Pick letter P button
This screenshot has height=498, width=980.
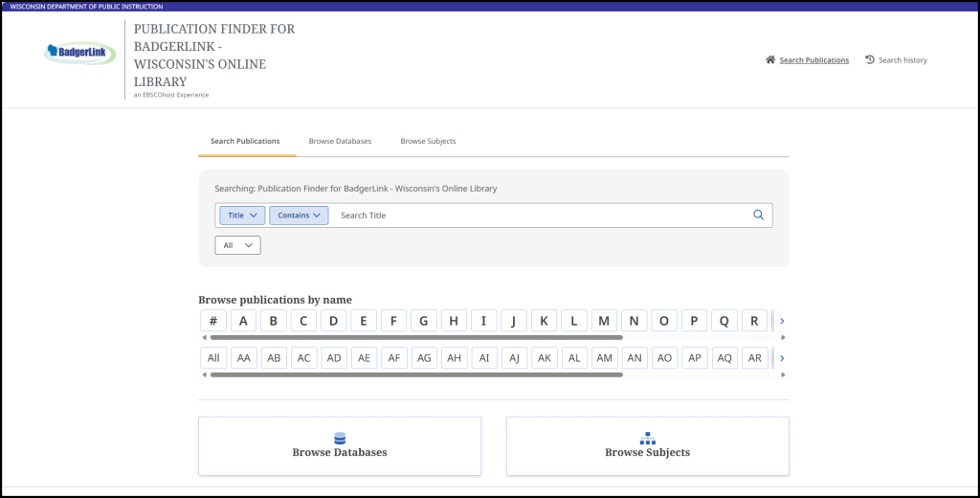pos(694,321)
